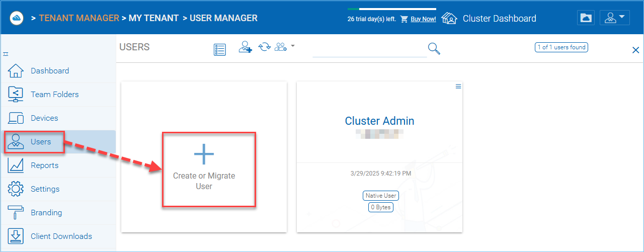This screenshot has height=252, width=644.
Task: Click the cloud logo icon in header
Action: coord(17,18)
